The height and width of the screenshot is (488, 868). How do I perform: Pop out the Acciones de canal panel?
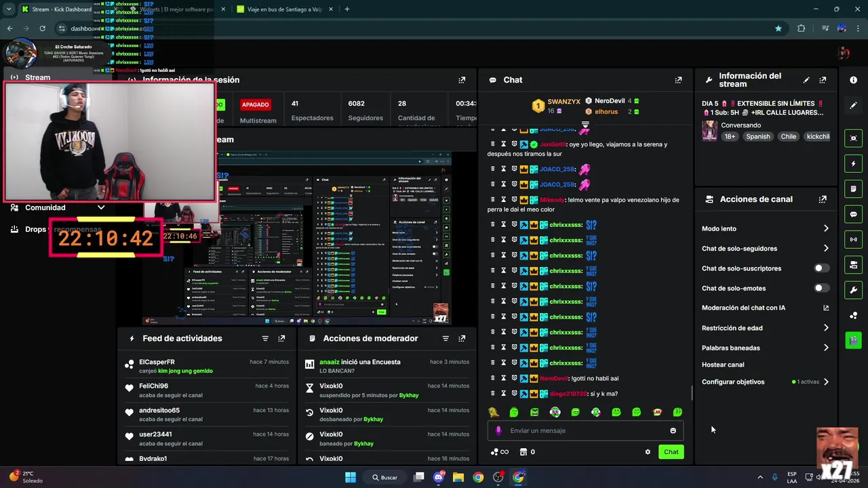point(823,199)
